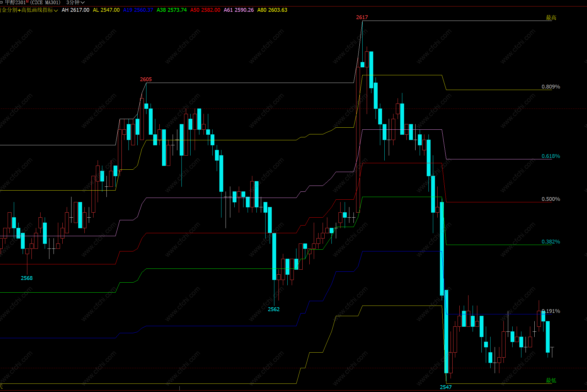
Task: Click the red M marker beside 甲醇2301
Action: [27, 1]
